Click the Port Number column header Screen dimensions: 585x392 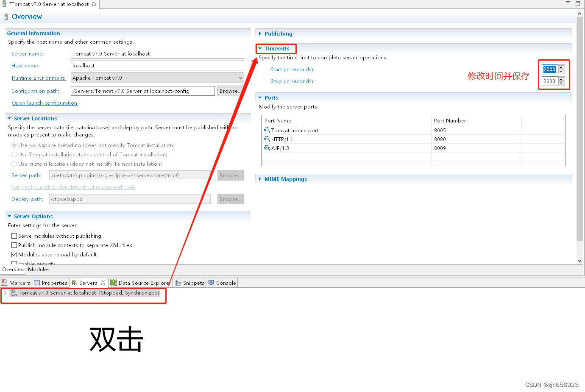476,121
